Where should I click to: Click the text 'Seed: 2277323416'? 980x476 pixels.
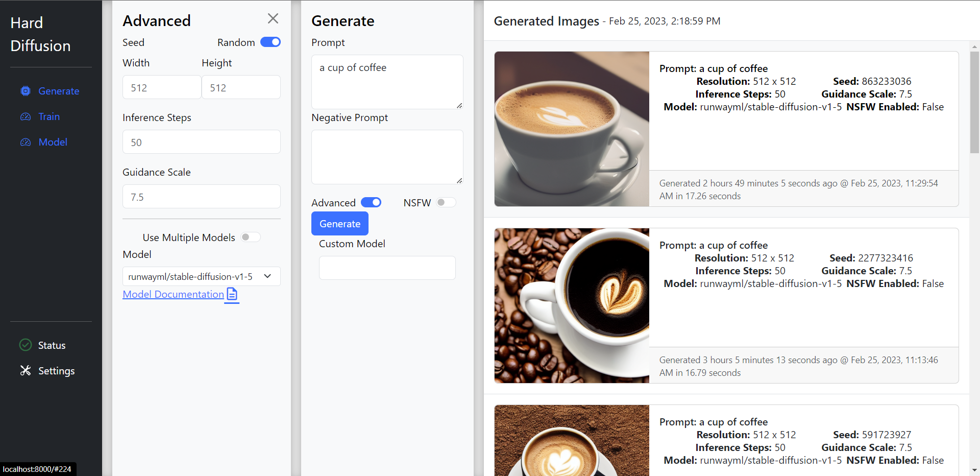pyautogui.click(x=871, y=258)
